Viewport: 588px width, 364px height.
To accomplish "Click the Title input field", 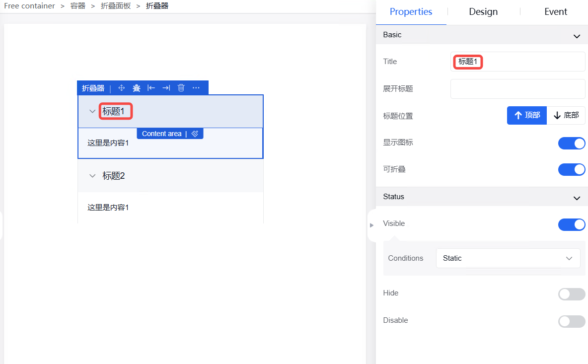I will (x=517, y=62).
